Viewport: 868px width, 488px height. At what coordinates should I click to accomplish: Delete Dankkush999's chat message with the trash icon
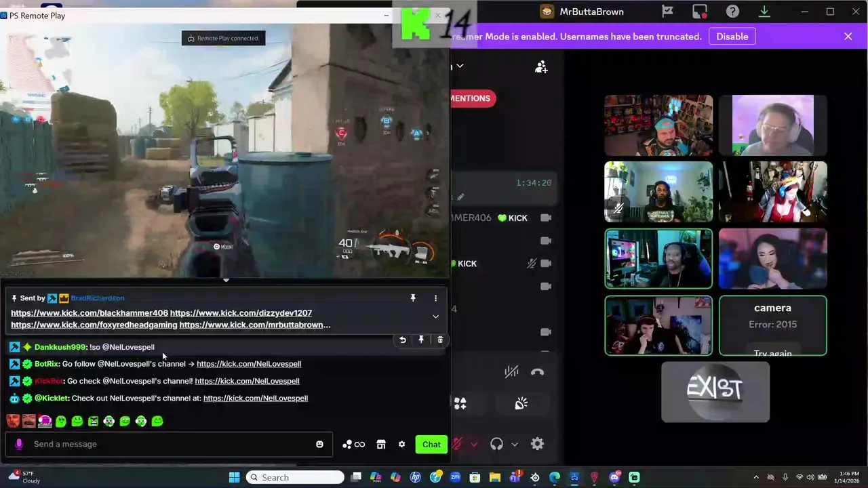tap(440, 340)
